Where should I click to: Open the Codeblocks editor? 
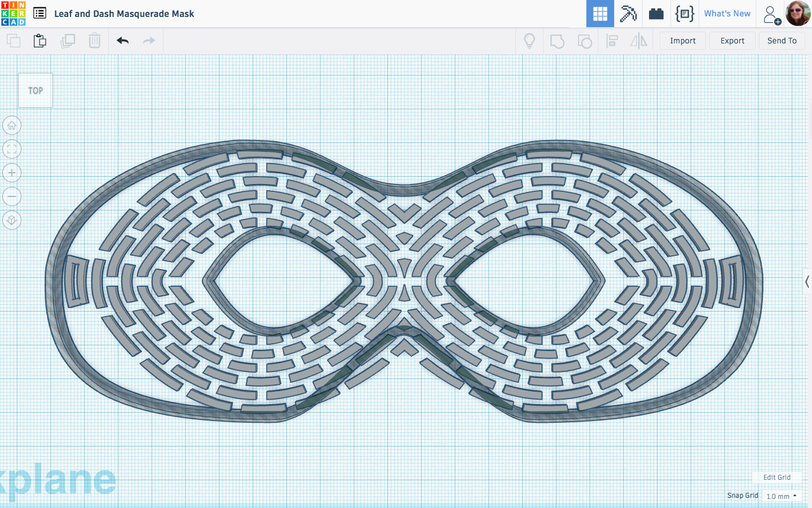685,14
